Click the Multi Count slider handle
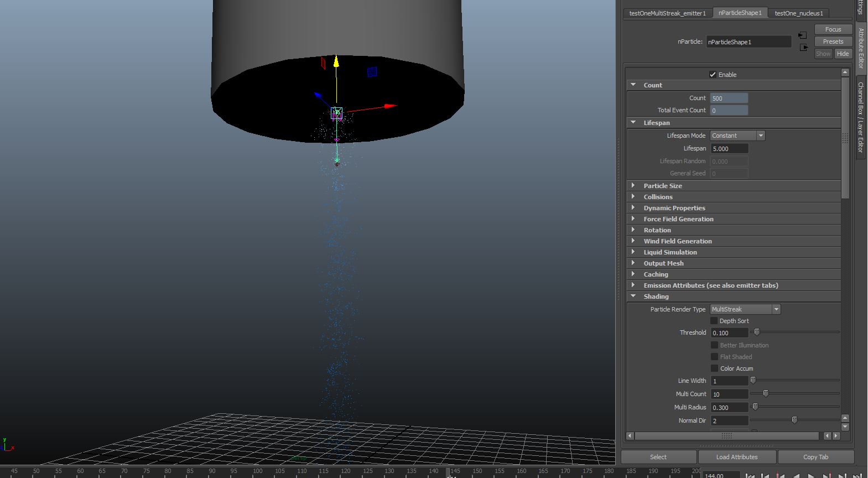868x478 pixels. click(766, 393)
